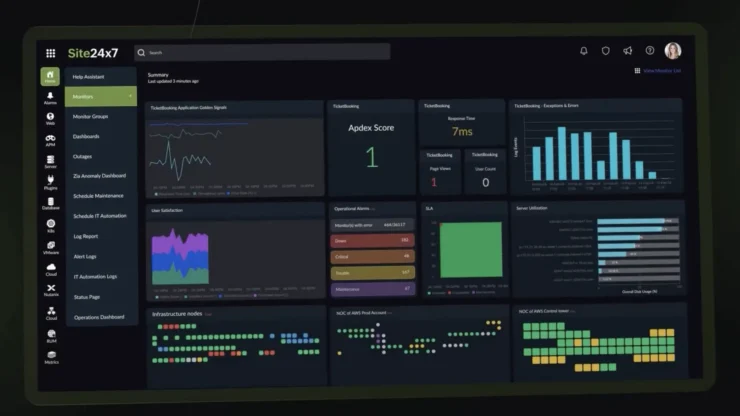Viewport: 740px width, 416px height.
Task: Click the Site24x7 logo
Action: [93, 53]
